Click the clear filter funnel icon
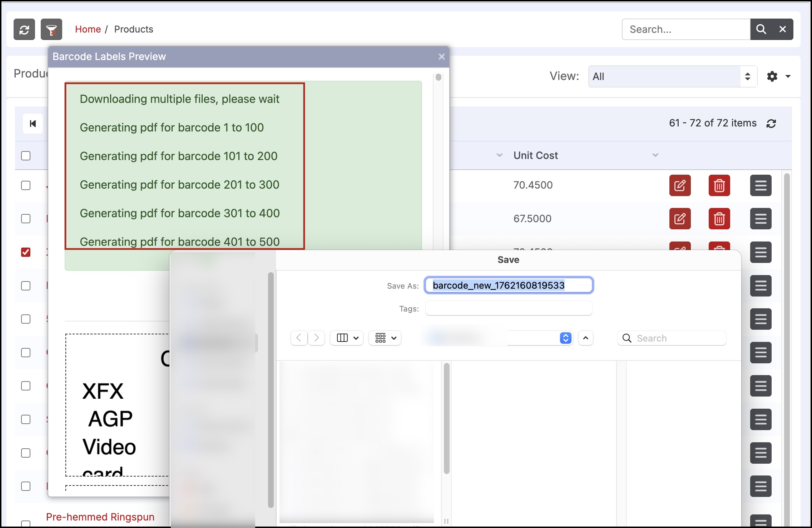 pyautogui.click(x=51, y=29)
